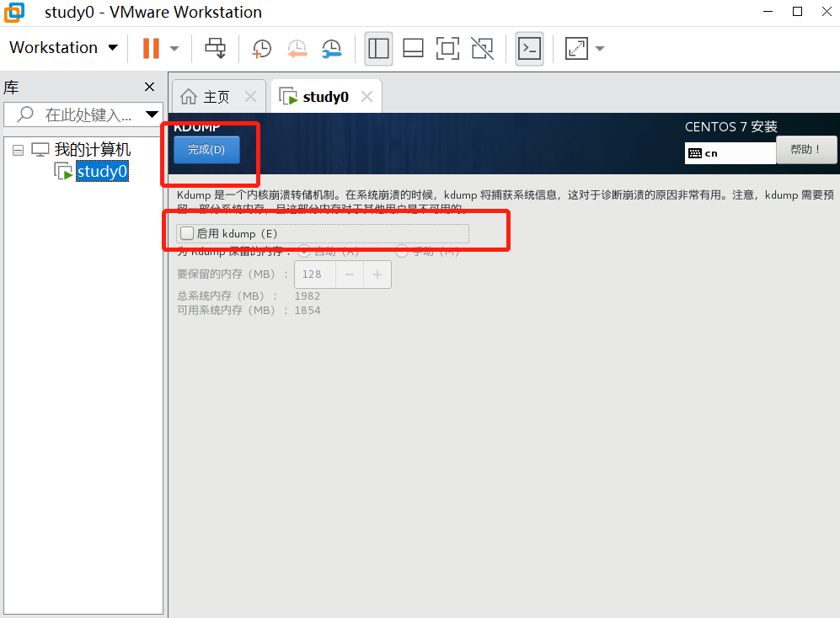Click the reserved memory 128 field
The image size is (840, 618).
click(315, 274)
